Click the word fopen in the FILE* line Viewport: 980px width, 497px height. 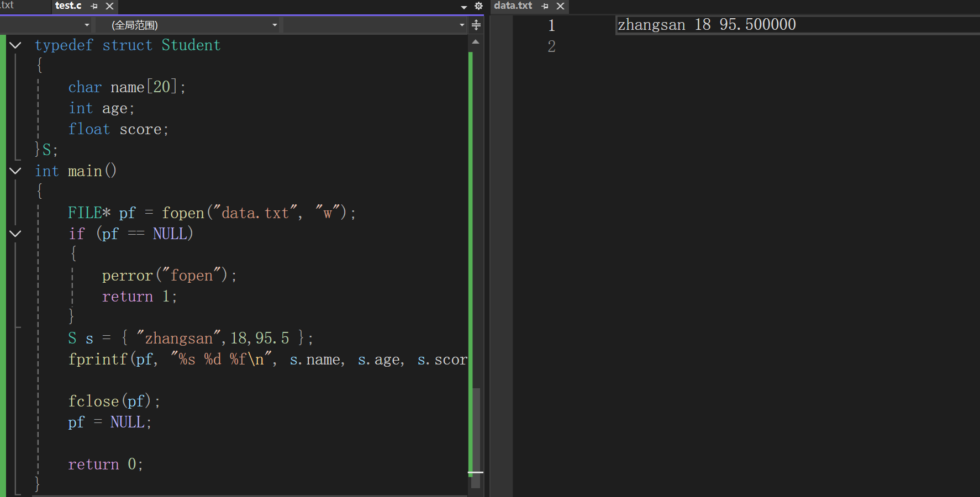(183, 213)
